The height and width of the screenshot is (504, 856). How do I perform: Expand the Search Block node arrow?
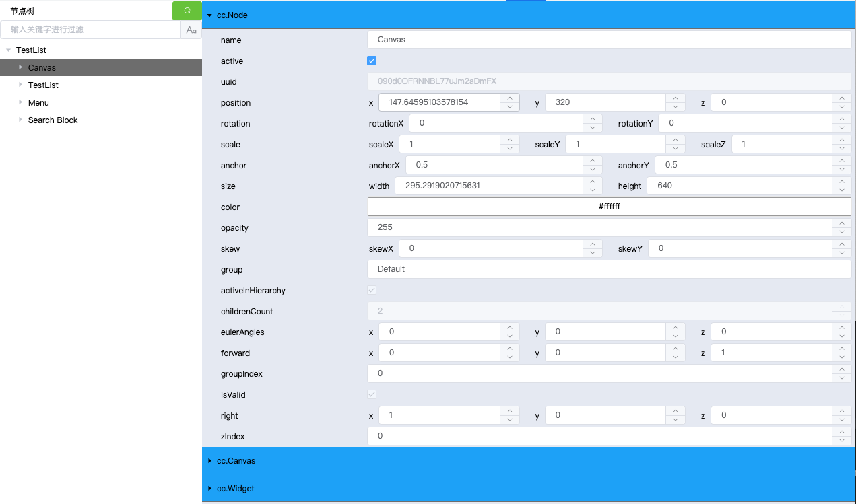pos(20,120)
